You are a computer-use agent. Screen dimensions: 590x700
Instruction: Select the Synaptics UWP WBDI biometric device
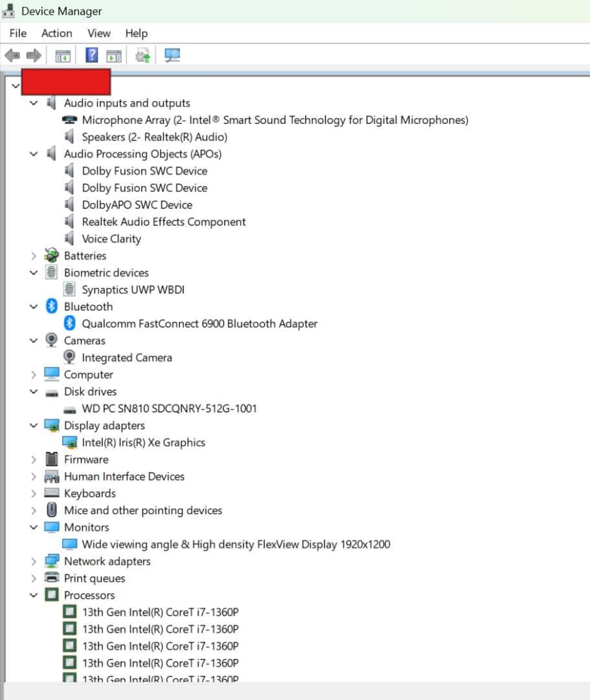coord(133,290)
